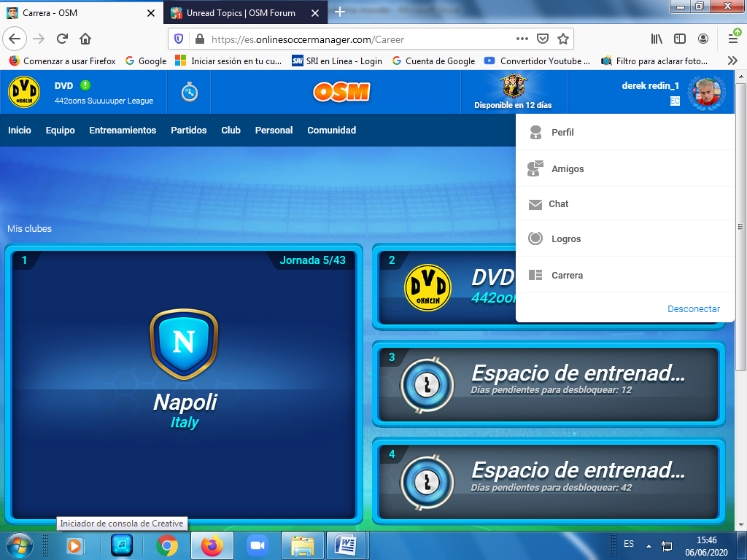The height and width of the screenshot is (560, 747).
Task: Click the Logros achievements icon
Action: click(535, 238)
